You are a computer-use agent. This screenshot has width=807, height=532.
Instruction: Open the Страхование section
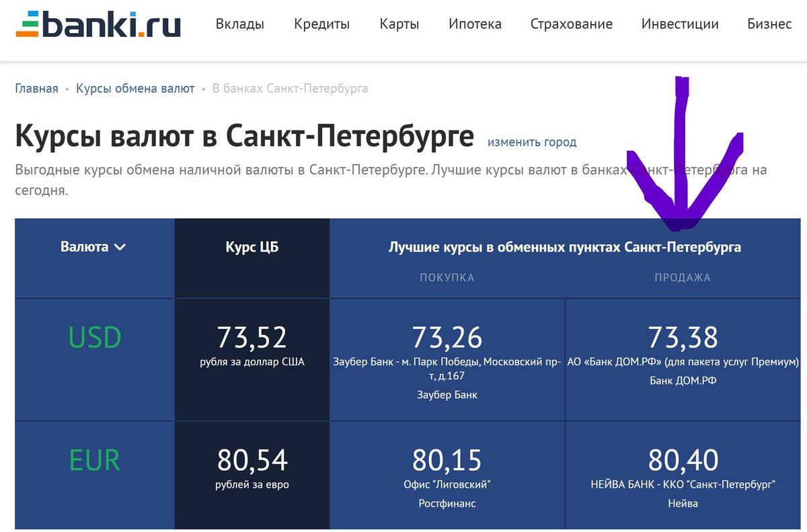coord(571,24)
